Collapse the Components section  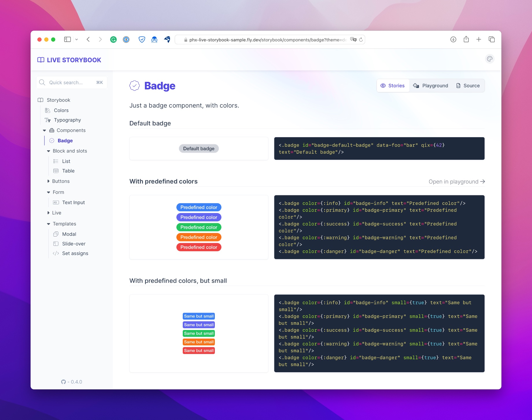45,130
